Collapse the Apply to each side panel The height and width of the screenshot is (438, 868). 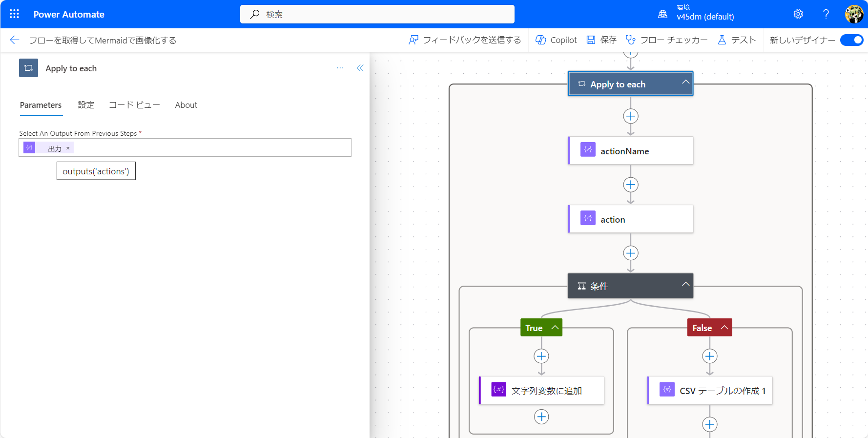pyautogui.click(x=360, y=68)
